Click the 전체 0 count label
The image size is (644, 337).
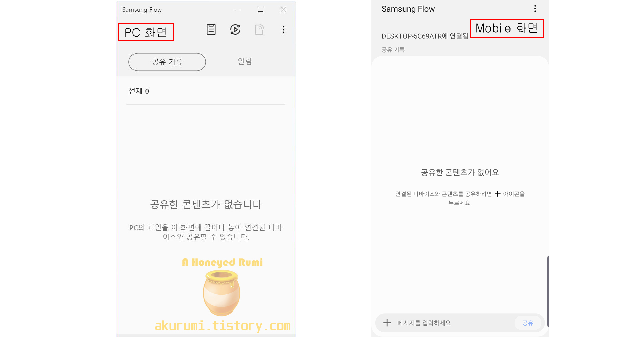click(139, 91)
